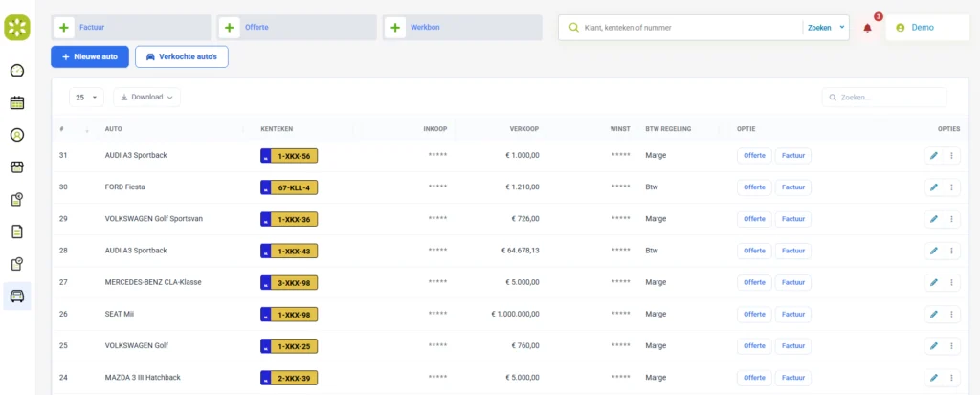Click Zoeken button in top search bar

(x=819, y=28)
